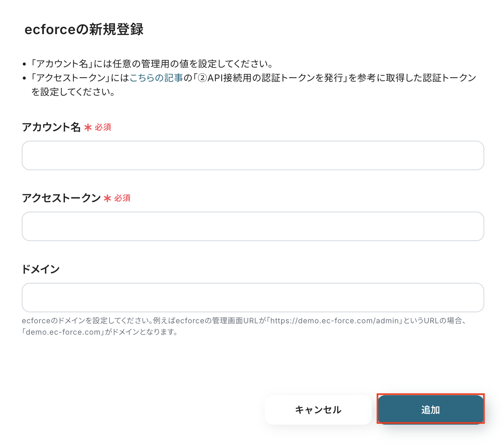
Task: Click the example URL https://demo.ec-force.com/admin
Action: point(335,321)
